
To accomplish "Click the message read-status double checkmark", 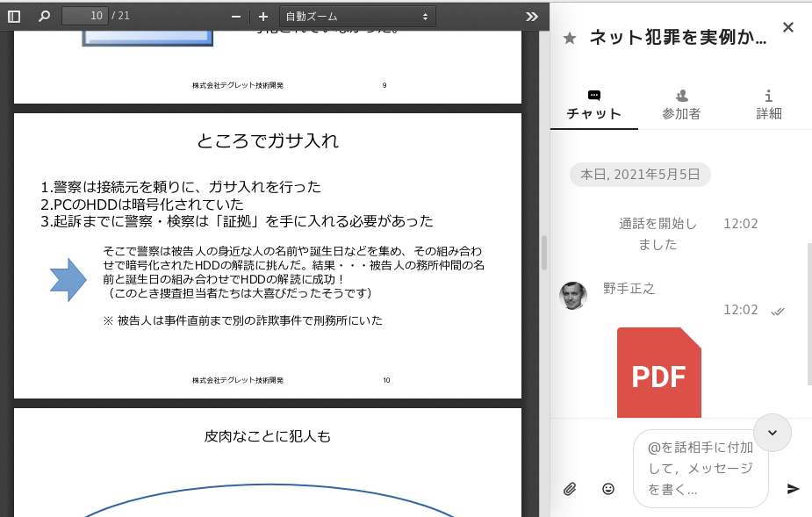I will click(778, 312).
